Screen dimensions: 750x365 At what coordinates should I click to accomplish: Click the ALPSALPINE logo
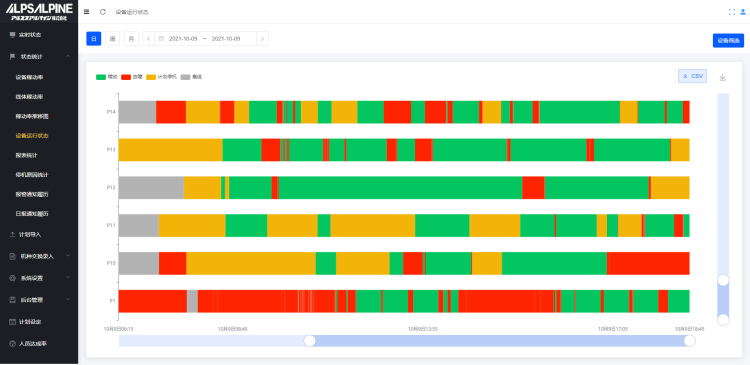point(39,11)
